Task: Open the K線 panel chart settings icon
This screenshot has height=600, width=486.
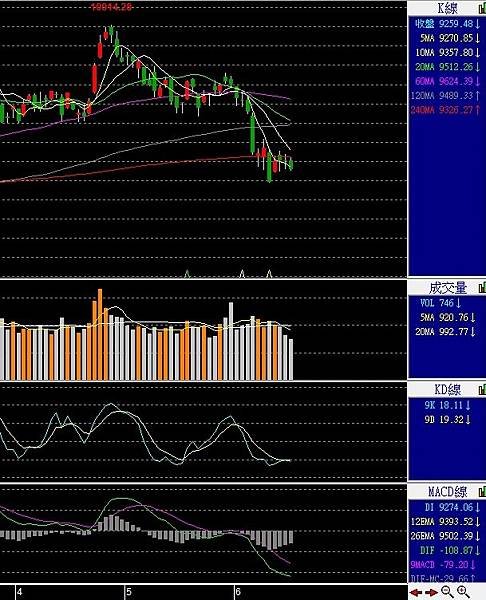Action: pos(482,8)
